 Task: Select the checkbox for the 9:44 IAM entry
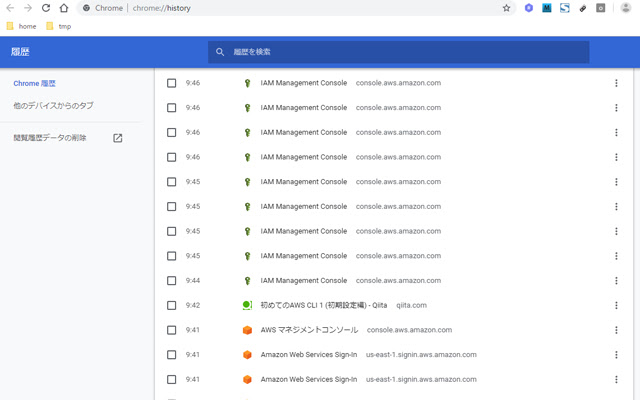(171, 280)
